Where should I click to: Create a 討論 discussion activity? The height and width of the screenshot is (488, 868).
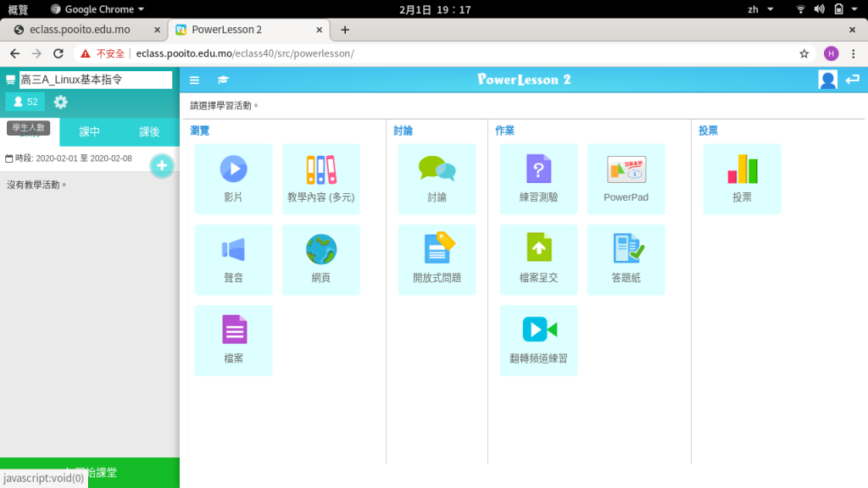[x=437, y=179]
